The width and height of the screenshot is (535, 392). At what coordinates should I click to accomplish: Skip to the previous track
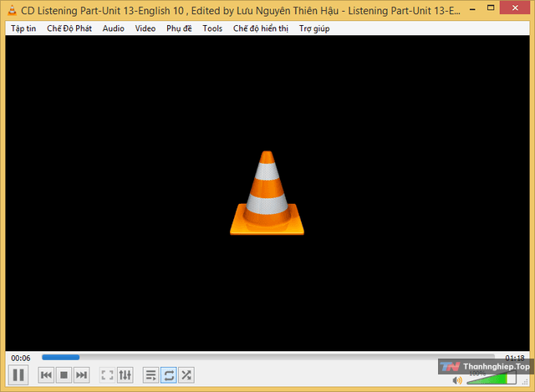click(46, 375)
